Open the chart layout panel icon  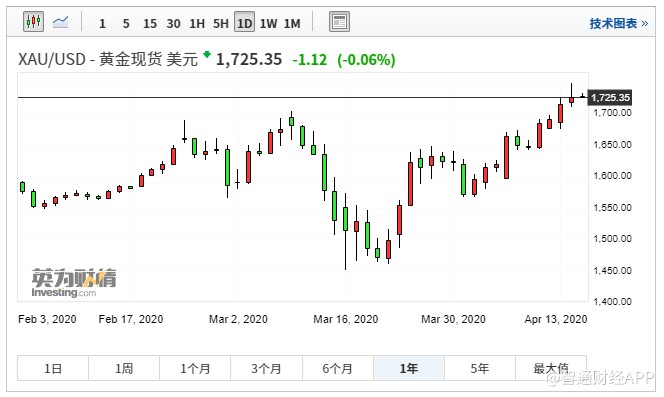(x=339, y=22)
